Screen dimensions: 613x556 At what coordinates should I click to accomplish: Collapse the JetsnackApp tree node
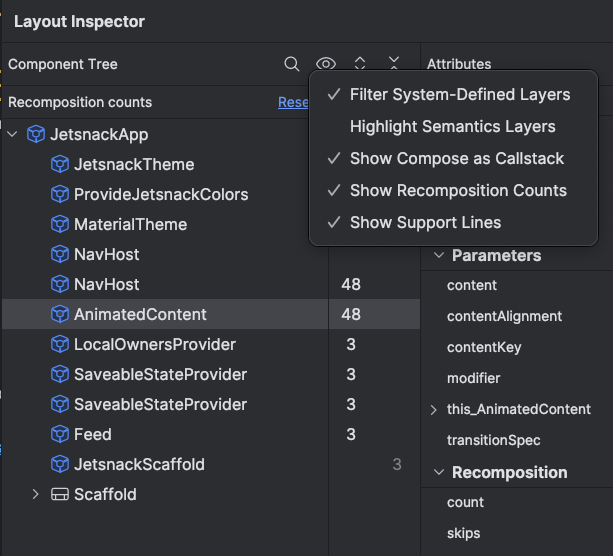point(12,134)
